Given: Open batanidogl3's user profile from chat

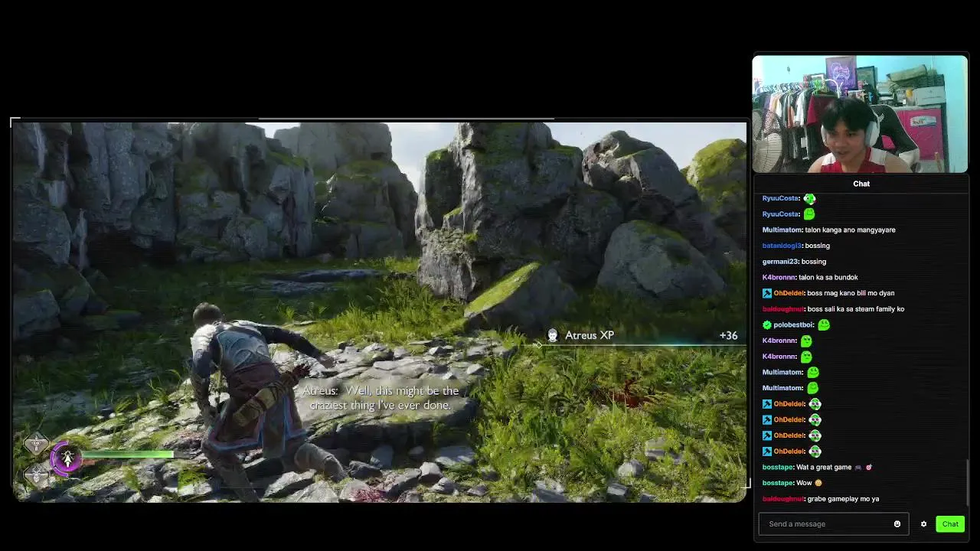Looking at the screenshot, I should coord(782,246).
